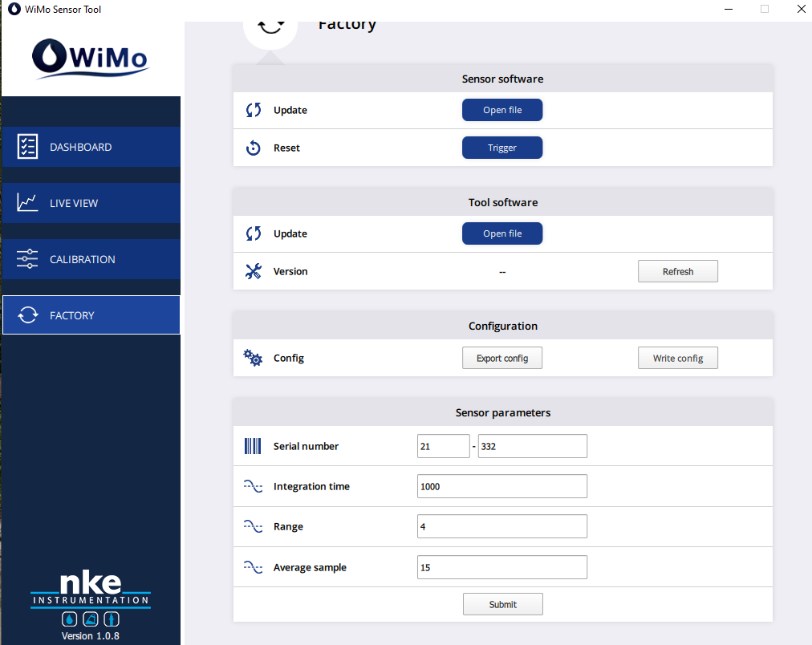Click the Average sample wave icon

click(x=254, y=567)
